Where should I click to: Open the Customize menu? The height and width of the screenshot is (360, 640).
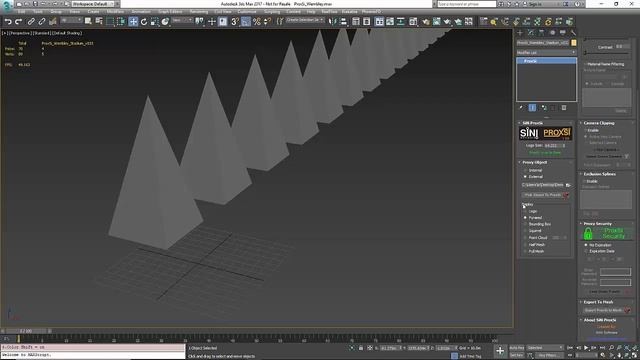click(247, 12)
